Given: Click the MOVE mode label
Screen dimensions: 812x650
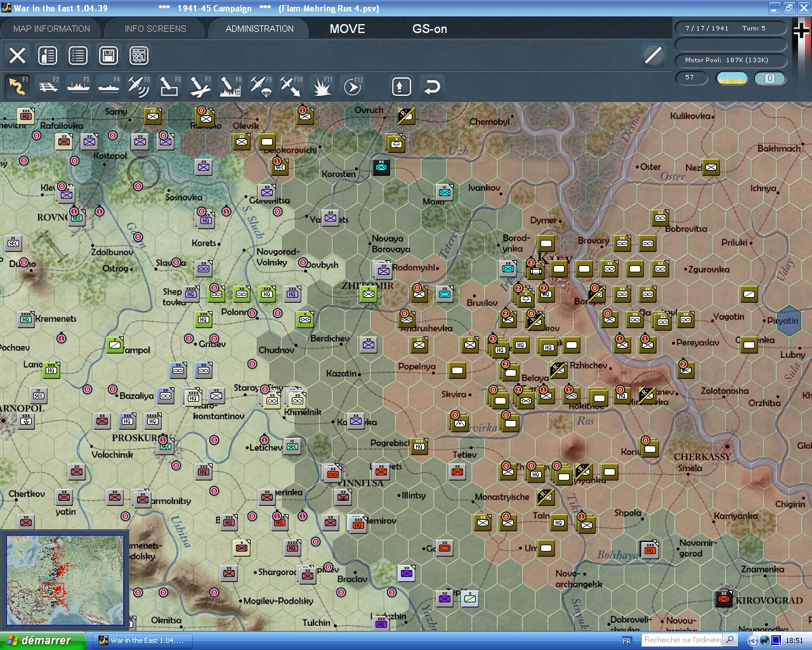Looking at the screenshot, I should [x=348, y=29].
